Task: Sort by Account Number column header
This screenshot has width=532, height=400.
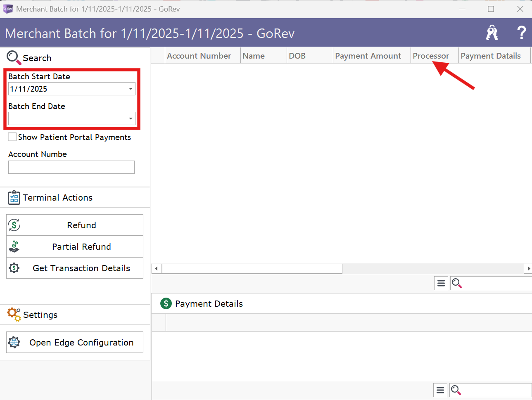Action: point(199,56)
